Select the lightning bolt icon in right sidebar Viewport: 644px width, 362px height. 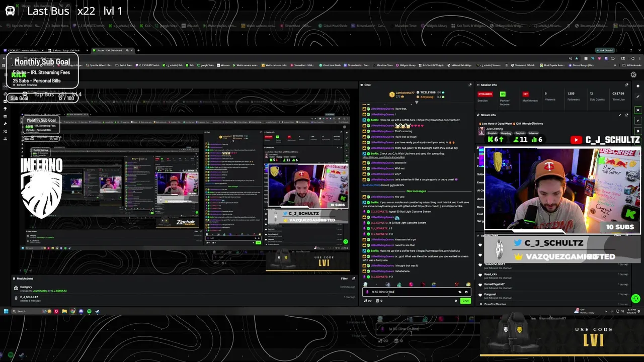(x=638, y=121)
